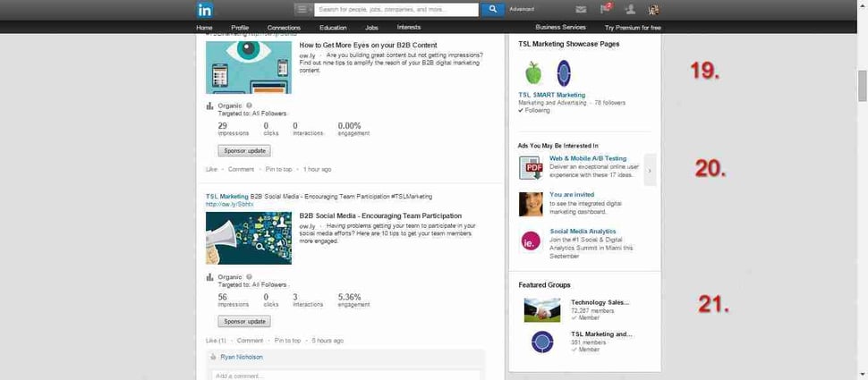Open the Interests menu item
868x380 pixels.
pos(409,27)
